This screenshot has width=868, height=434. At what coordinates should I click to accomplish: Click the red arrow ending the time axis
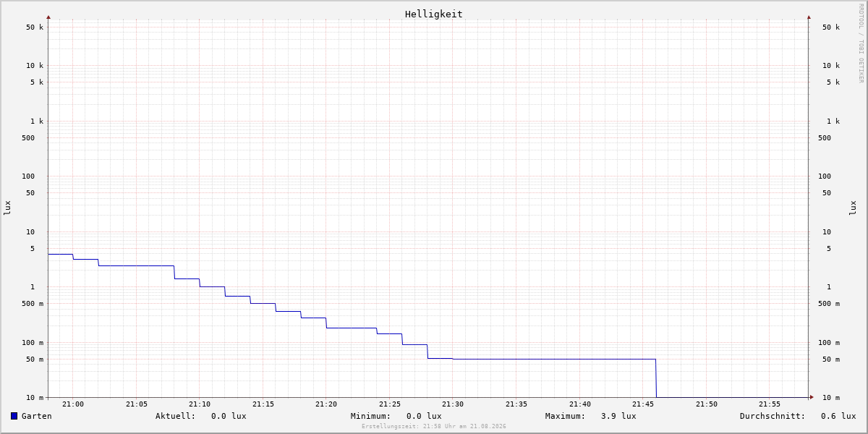[x=812, y=396]
